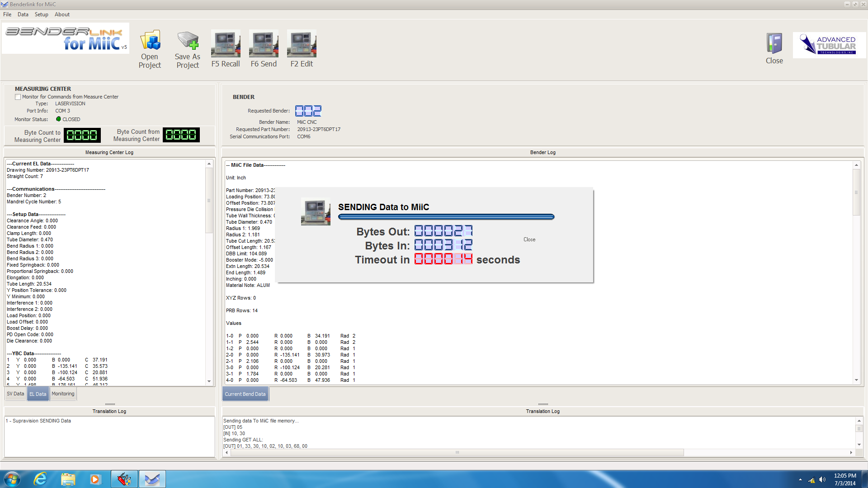Open the Setup menu
This screenshot has height=488, width=868.
point(42,14)
